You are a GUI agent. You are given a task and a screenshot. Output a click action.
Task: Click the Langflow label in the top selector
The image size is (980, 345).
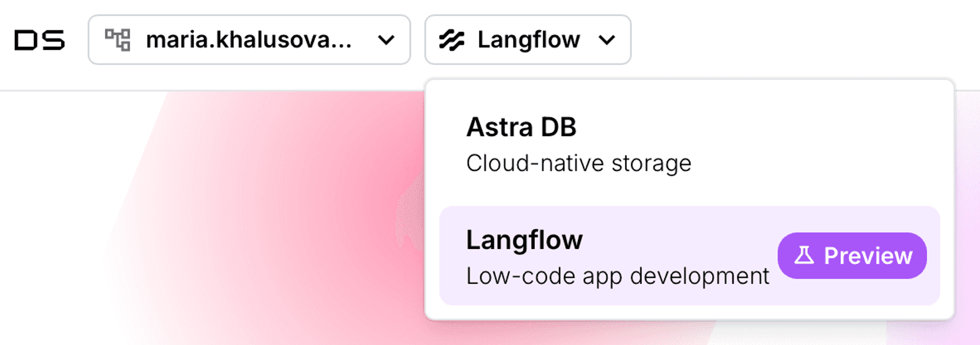coord(529,40)
